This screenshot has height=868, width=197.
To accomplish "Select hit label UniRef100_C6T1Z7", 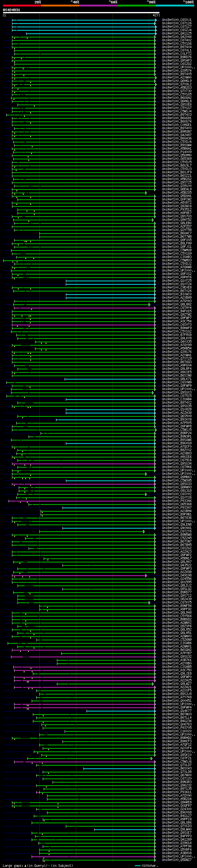I will point(176,27).
